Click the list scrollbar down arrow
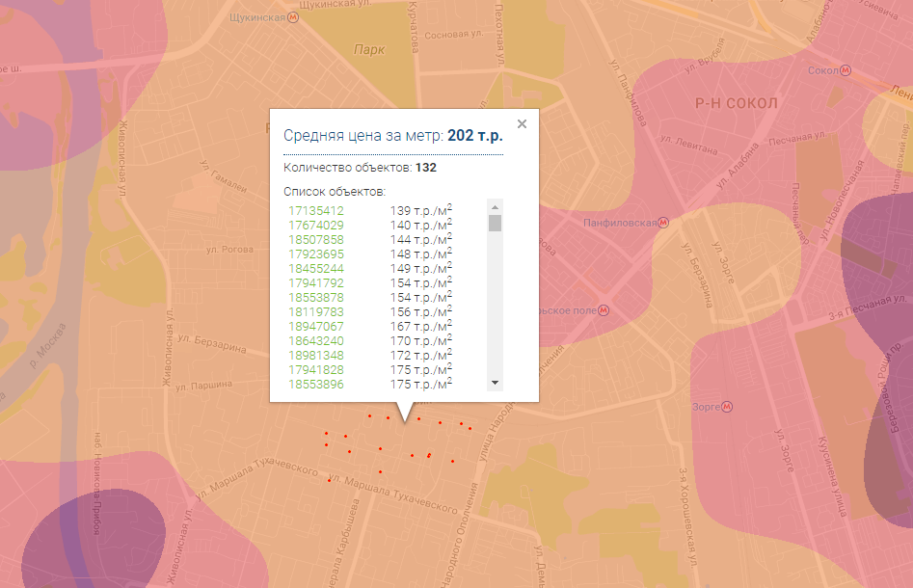 tap(495, 383)
